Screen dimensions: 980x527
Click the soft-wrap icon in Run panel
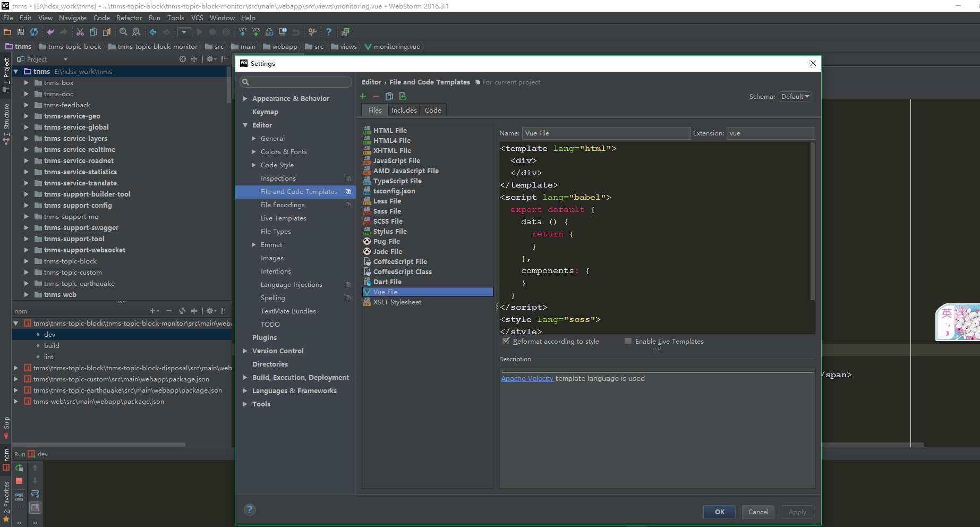click(35, 494)
